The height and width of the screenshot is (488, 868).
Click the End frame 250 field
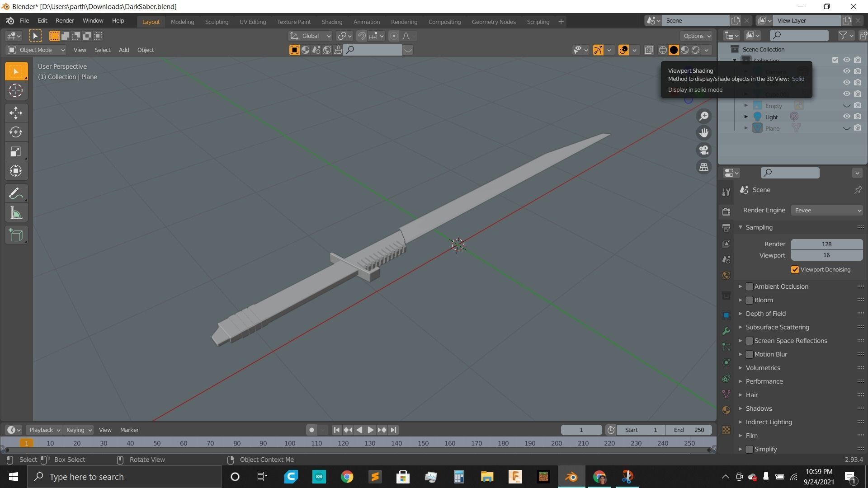[x=689, y=430]
